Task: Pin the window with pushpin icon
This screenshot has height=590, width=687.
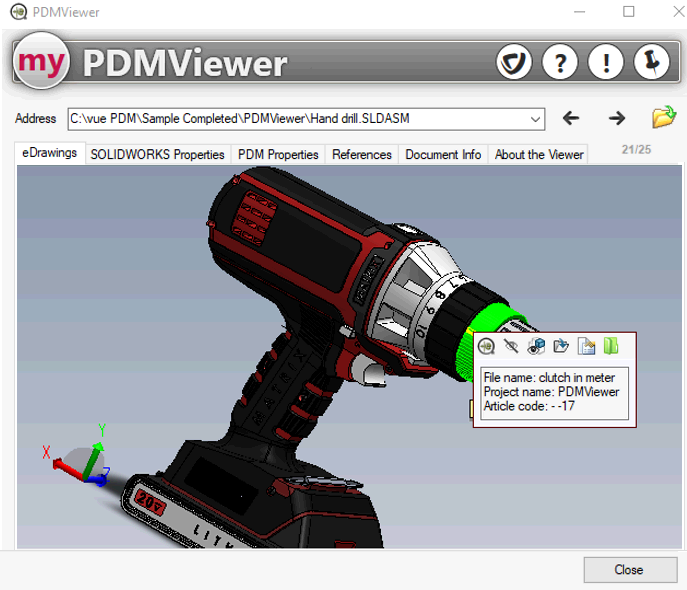Action: (653, 63)
